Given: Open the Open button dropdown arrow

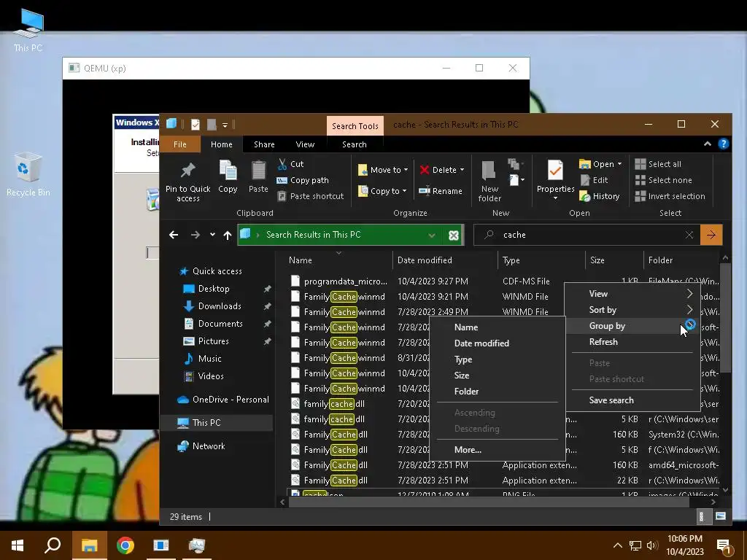Looking at the screenshot, I should pyautogui.click(x=619, y=164).
